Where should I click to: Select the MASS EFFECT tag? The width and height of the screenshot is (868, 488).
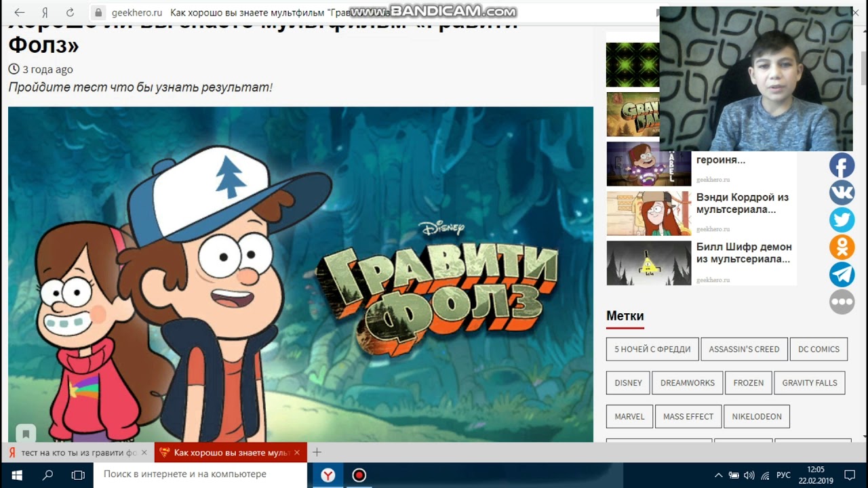tap(688, 417)
